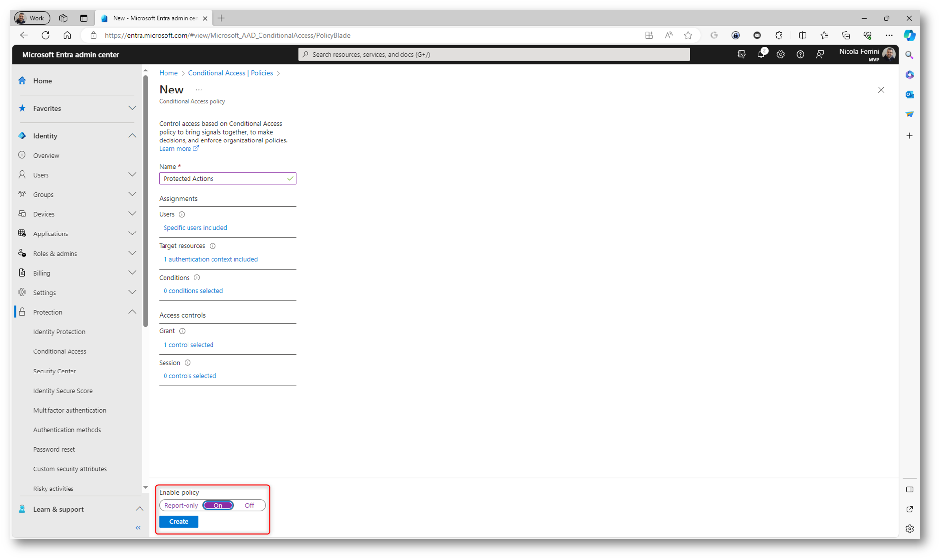Viewport: 941px width, 560px height.
Task: Go to Authentication methods menu item
Action: coord(67,430)
